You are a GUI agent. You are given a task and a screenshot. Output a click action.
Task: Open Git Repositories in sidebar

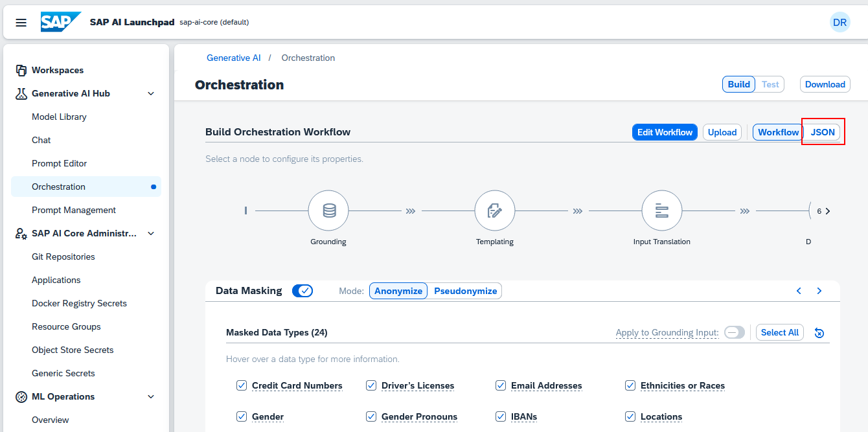[x=86, y=256]
